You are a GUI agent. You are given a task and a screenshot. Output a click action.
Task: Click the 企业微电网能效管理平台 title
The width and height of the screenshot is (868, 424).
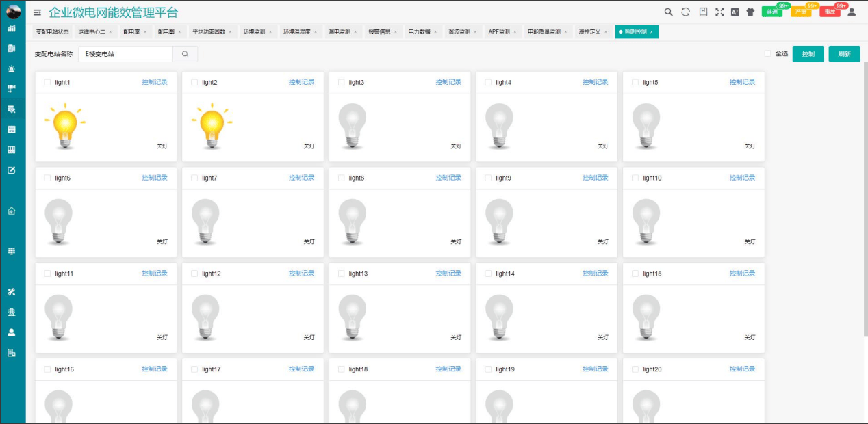(114, 12)
